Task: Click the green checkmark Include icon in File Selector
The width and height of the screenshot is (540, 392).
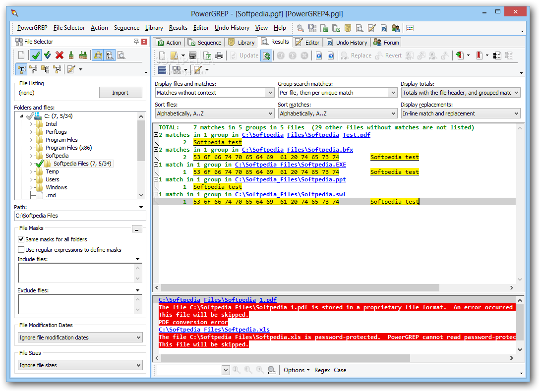Action: click(36, 55)
